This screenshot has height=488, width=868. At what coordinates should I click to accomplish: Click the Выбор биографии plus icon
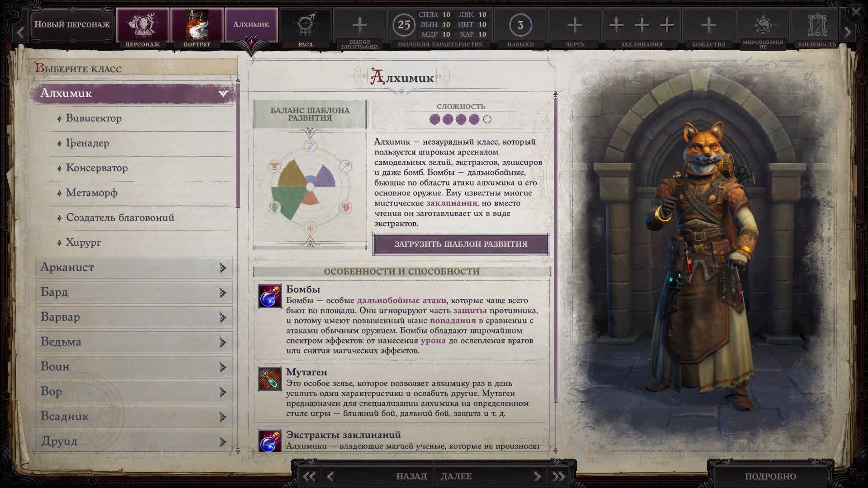(x=359, y=25)
